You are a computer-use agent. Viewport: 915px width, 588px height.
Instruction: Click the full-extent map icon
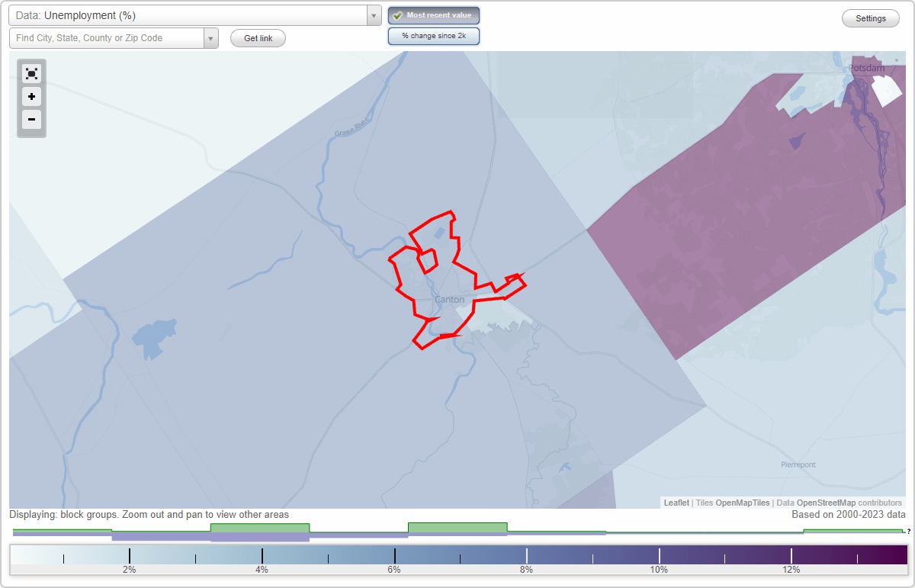click(31, 73)
